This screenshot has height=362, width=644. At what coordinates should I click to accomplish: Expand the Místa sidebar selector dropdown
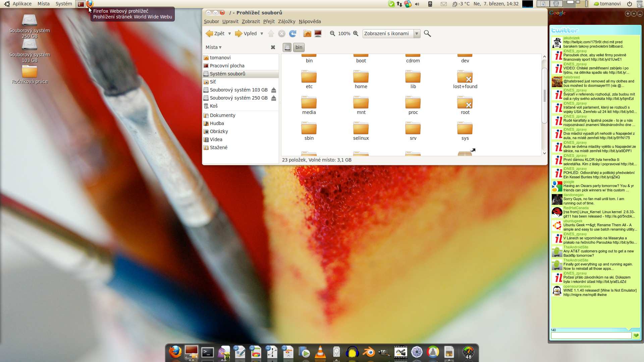tap(214, 47)
